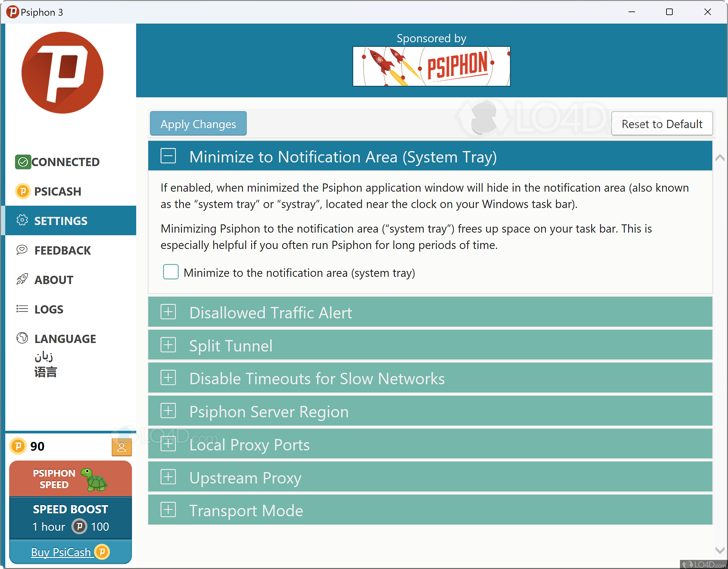This screenshot has height=569, width=728.
Task: Click the sponsored Psiphon banner image
Action: click(431, 66)
